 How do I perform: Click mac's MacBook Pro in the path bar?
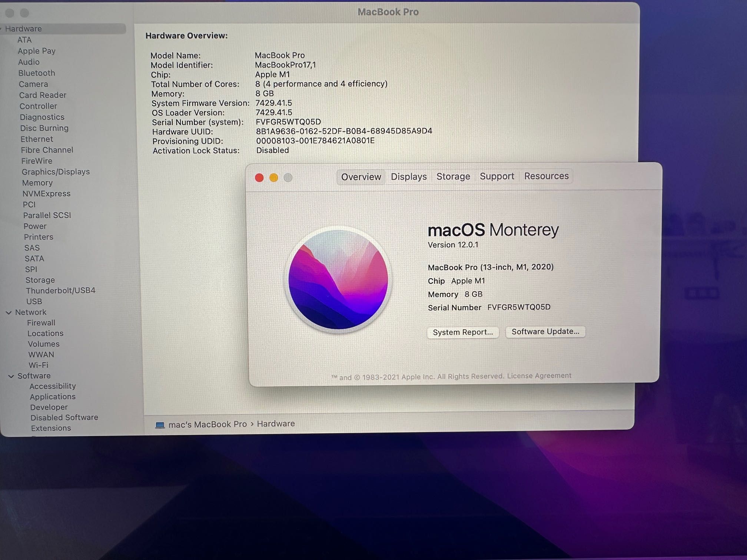coord(207,424)
